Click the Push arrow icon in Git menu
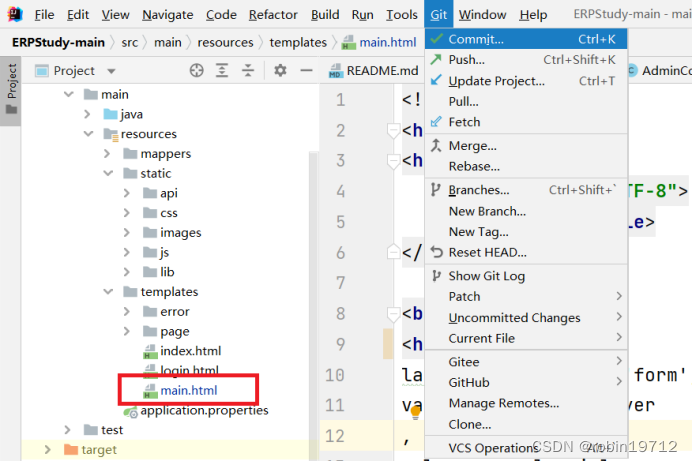The width and height of the screenshot is (692, 462). [x=436, y=59]
